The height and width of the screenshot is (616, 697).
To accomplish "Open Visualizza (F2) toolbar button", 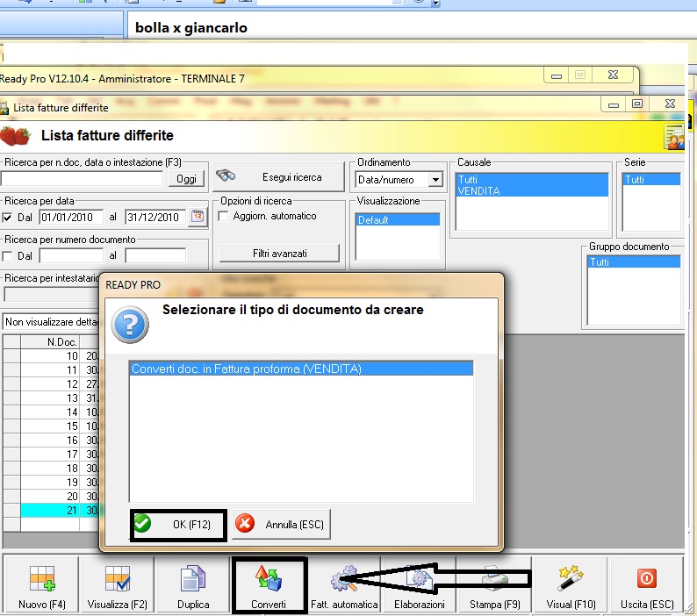I will (x=117, y=585).
